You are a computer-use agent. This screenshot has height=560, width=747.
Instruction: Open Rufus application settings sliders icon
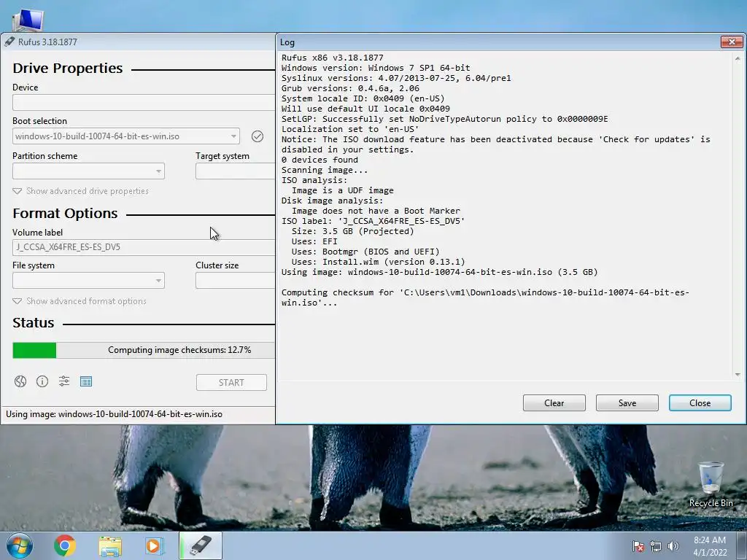64,381
